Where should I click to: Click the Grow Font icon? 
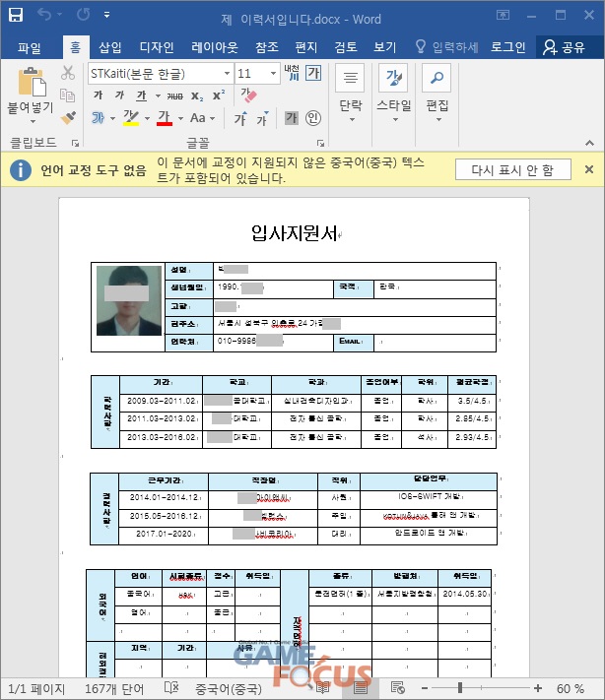(240, 118)
